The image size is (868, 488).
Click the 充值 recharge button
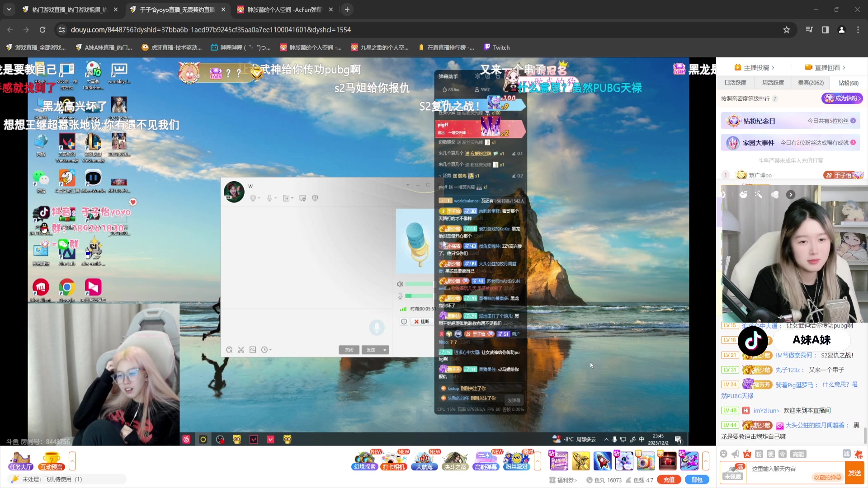coord(669,480)
